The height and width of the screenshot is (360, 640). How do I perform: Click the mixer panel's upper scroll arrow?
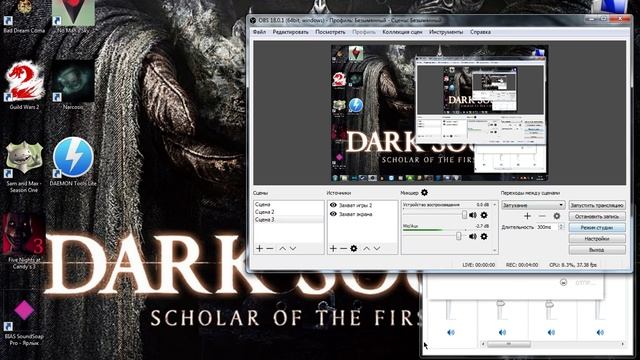point(495,204)
